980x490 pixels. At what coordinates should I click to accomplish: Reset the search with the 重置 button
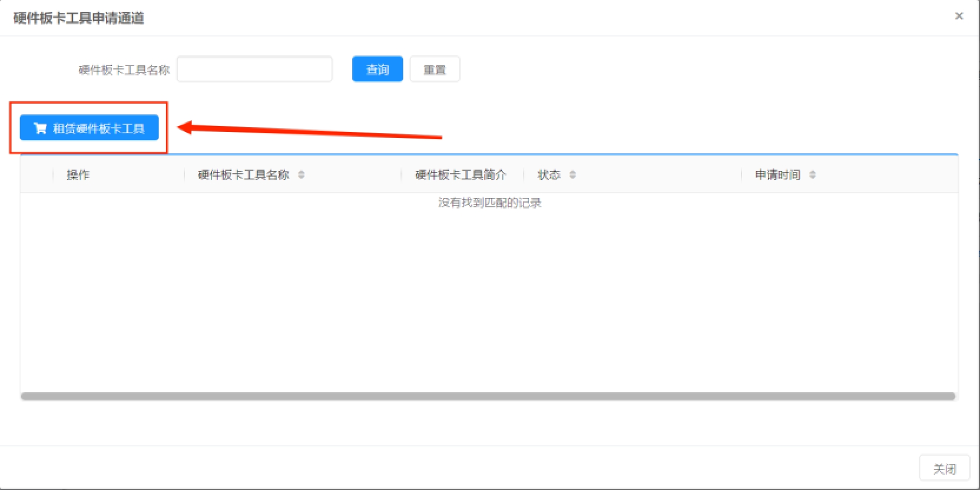pos(435,69)
